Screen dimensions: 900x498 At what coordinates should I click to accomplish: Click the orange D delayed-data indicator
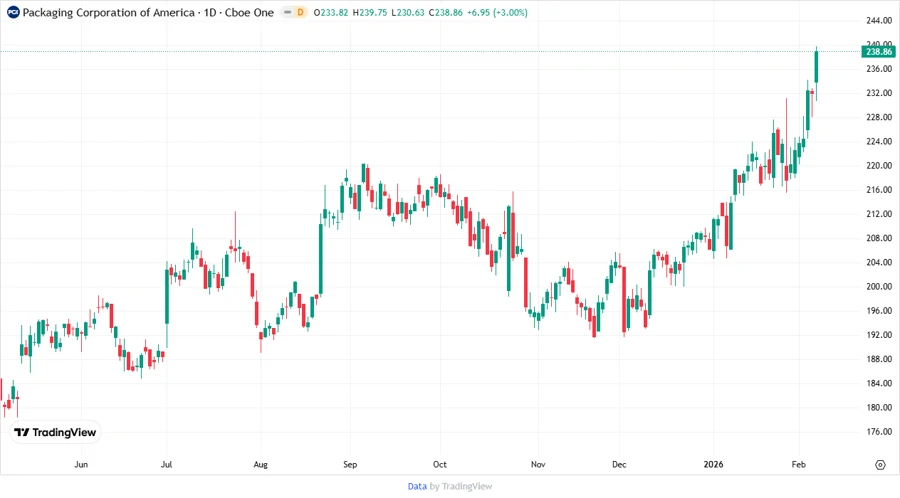[x=300, y=12]
